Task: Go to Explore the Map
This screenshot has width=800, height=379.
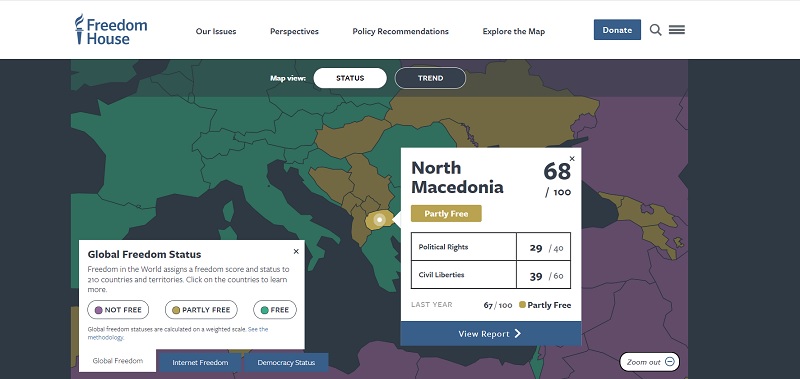Action: tap(514, 31)
